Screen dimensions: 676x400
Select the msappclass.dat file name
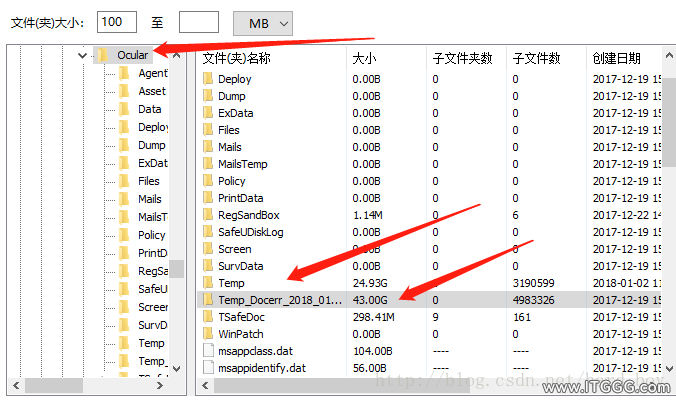coord(255,351)
